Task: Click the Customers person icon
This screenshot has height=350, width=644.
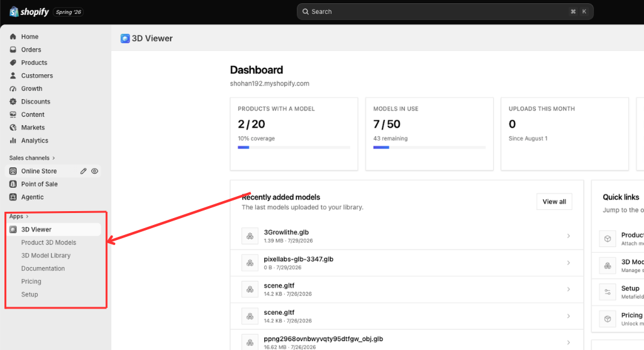Action: (x=13, y=75)
